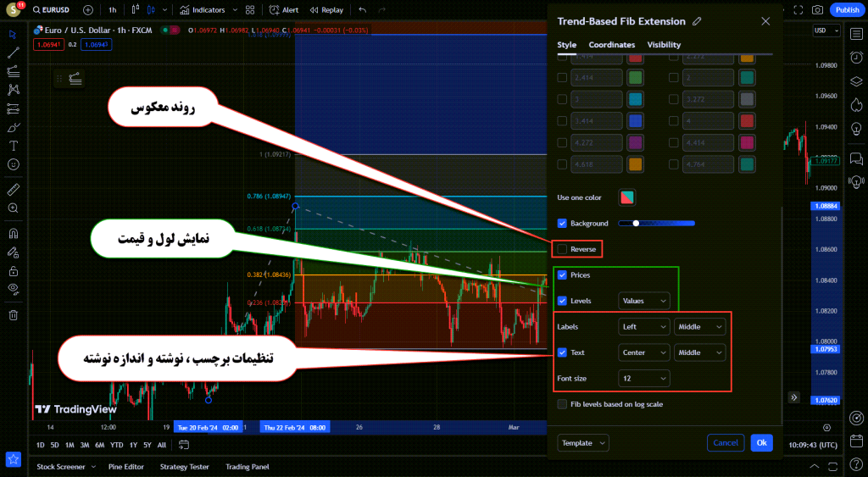Open the help center question icon
Viewport: 868px width, 477px height.
pos(856,466)
